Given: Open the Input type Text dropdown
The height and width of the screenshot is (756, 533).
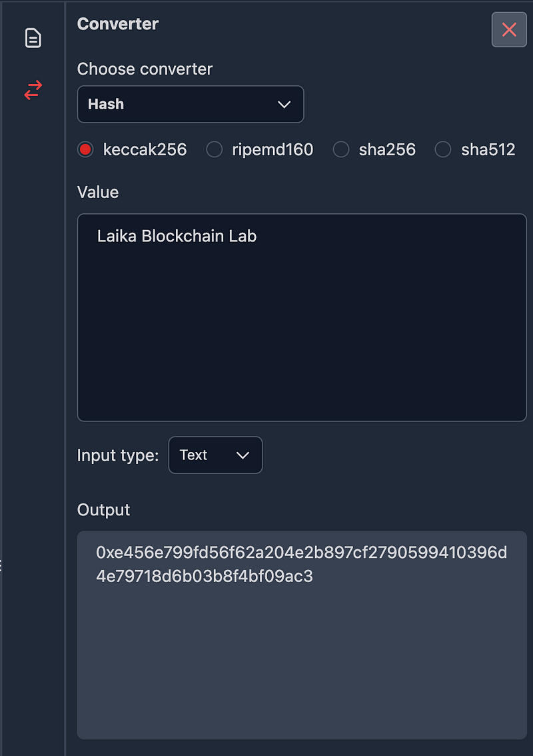Looking at the screenshot, I should [215, 455].
